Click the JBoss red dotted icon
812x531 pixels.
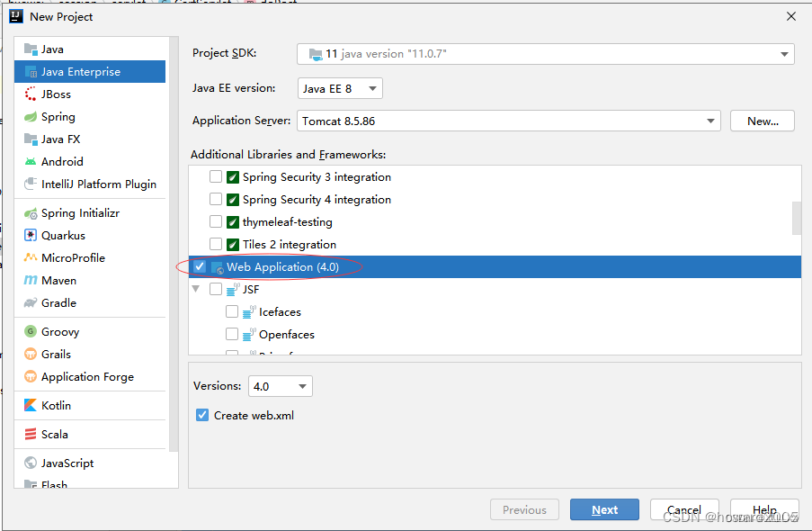tap(31, 94)
